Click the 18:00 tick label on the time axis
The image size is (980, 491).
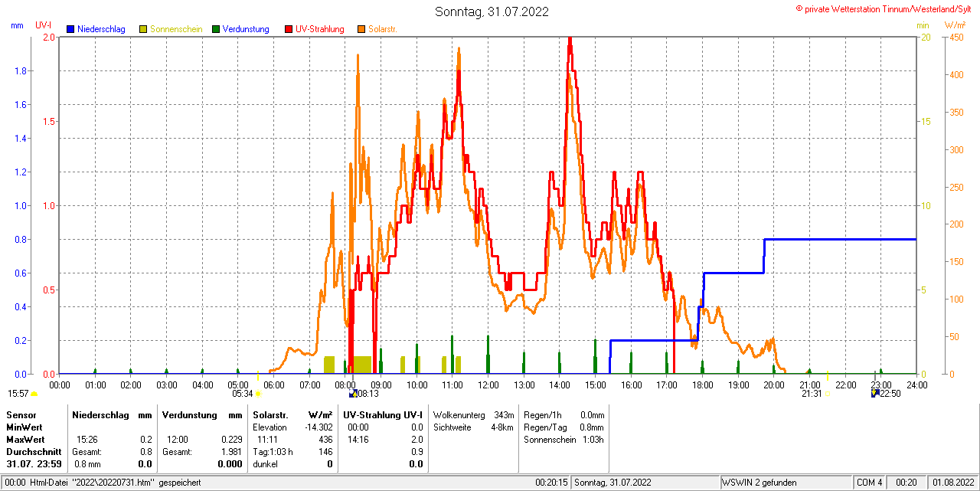(703, 385)
